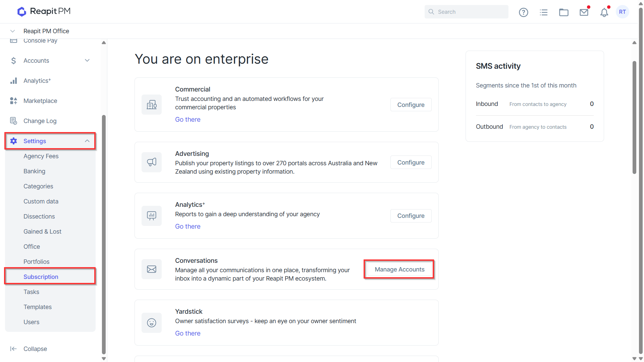Viewport: 644px width, 362px height.
Task: Click Configure for the Commercial module
Action: (x=411, y=105)
